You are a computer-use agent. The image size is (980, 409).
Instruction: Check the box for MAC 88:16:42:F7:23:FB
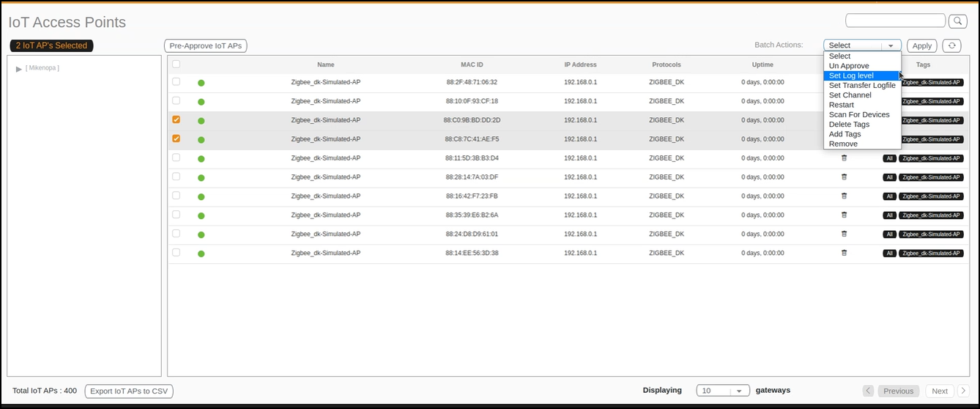[176, 196]
